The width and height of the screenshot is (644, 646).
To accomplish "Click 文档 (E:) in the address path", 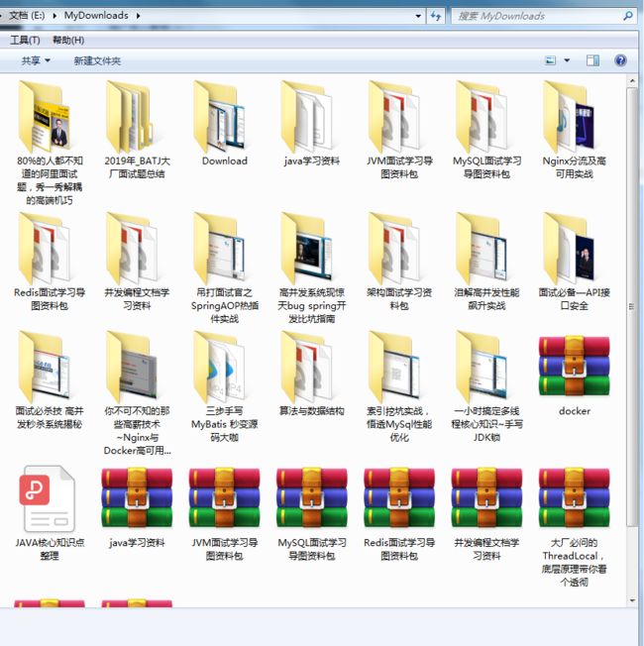I will click(27, 16).
